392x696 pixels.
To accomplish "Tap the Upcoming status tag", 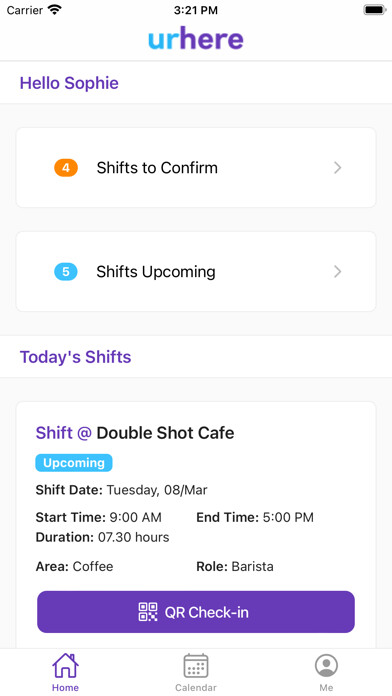I will (74, 463).
